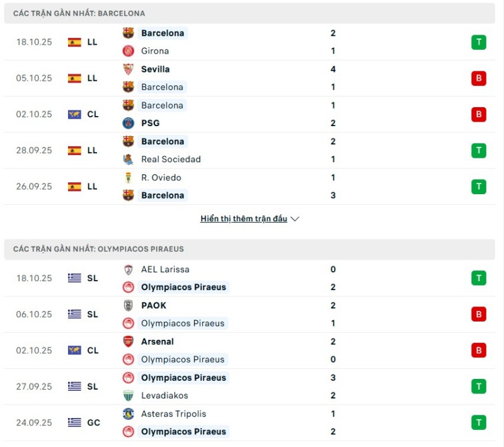Click red B badge for Sevilla match
Screen dimensions: 504x447
coord(479,78)
